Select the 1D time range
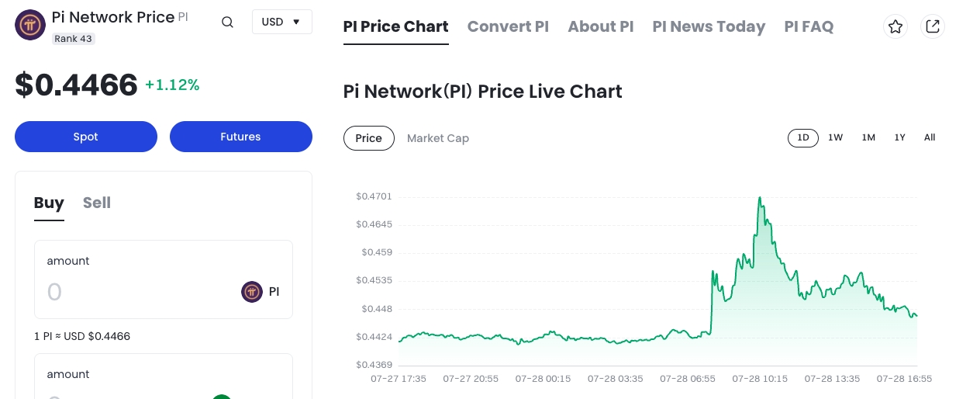Image resolution: width=980 pixels, height=399 pixels. [803, 137]
